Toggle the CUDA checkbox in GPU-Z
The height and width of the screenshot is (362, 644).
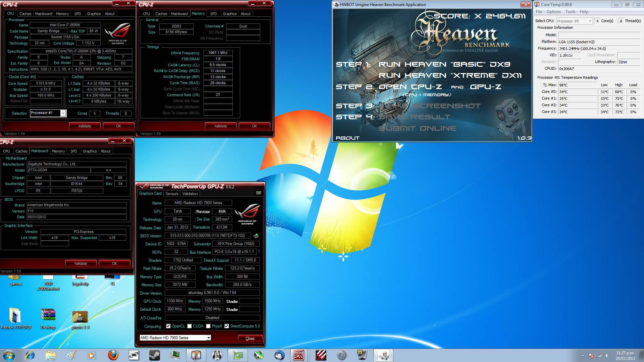(x=190, y=326)
